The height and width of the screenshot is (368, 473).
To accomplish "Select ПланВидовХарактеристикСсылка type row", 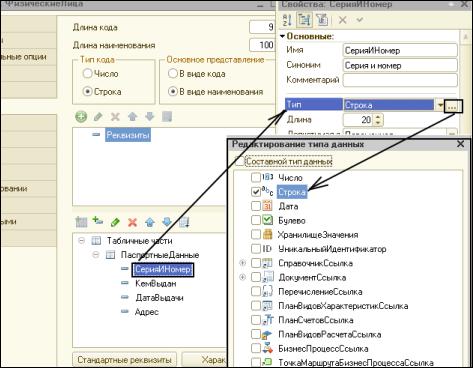I will pyautogui.click(x=343, y=306).
